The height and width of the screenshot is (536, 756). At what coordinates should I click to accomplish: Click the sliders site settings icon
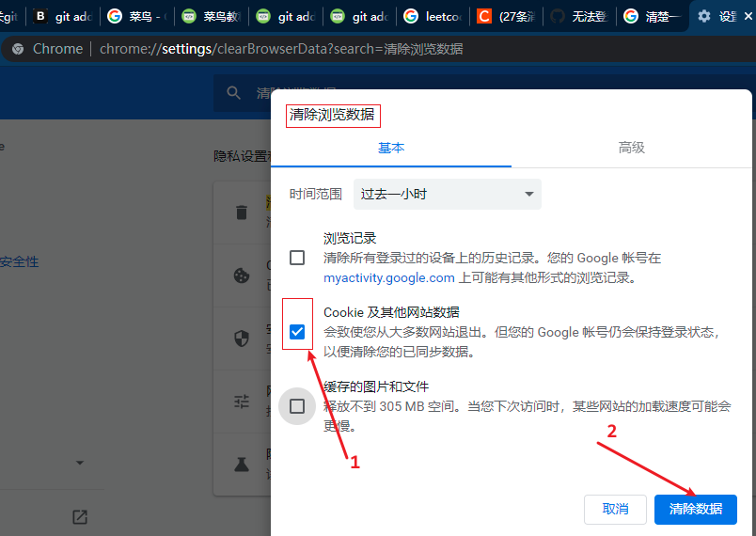(x=242, y=401)
